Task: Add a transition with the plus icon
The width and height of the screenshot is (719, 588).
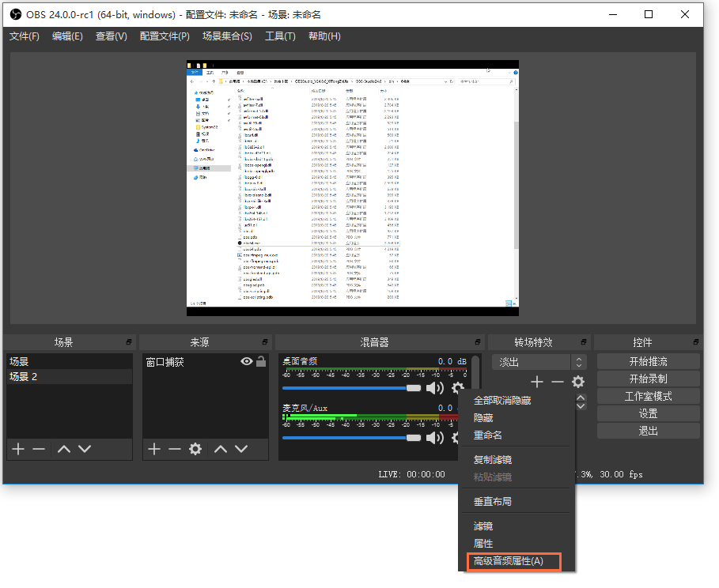Action: (537, 382)
